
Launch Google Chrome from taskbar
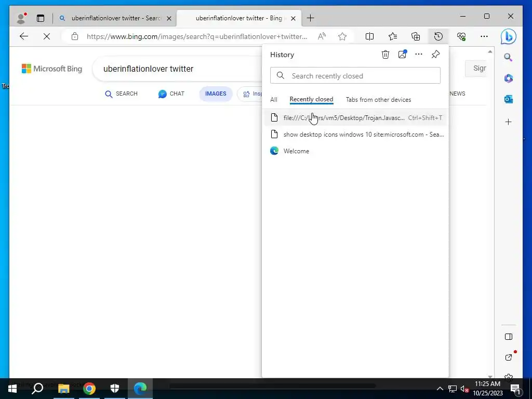(89, 389)
